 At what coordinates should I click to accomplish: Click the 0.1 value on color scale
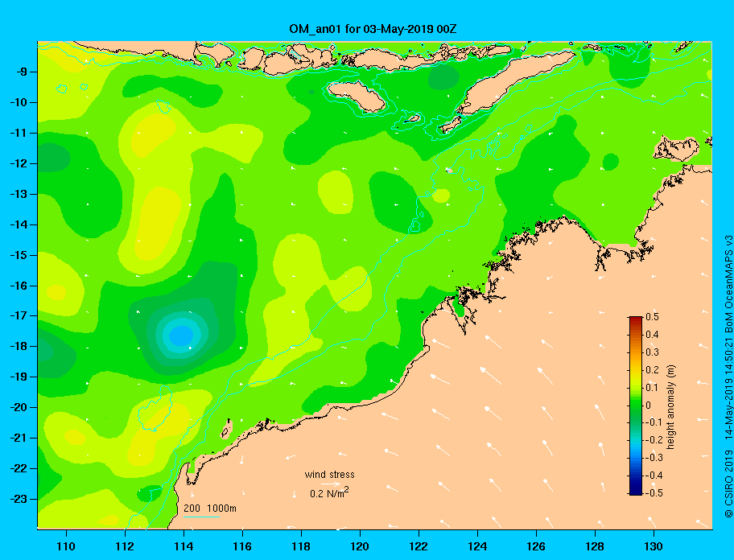coord(652,388)
